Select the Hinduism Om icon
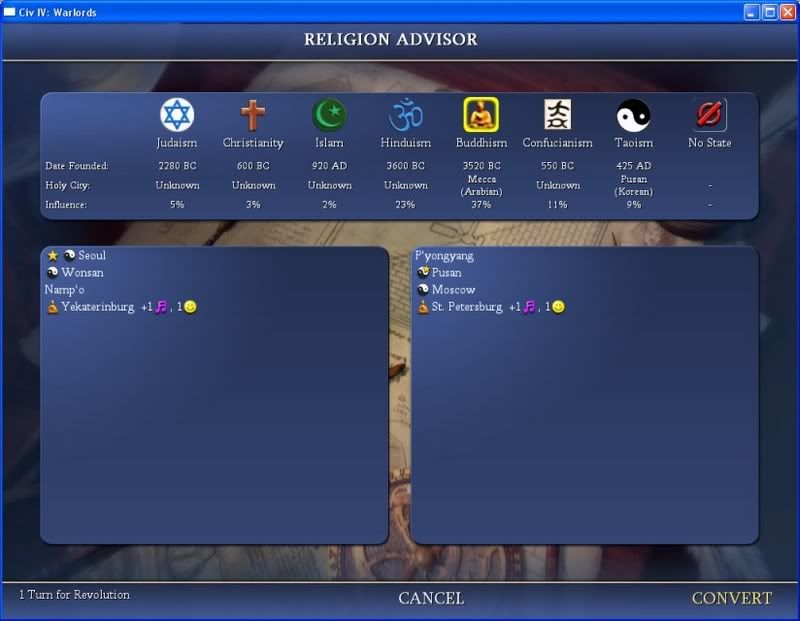The width and height of the screenshot is (800, 621). click(x=406, y=115)
